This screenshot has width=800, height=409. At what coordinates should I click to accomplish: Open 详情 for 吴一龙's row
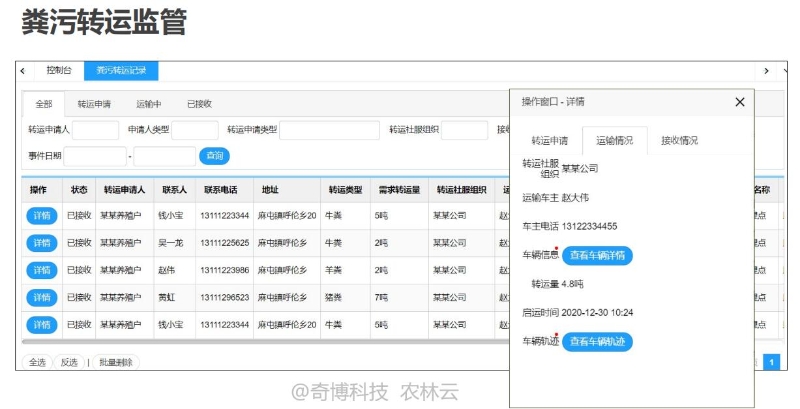(41, 243)
